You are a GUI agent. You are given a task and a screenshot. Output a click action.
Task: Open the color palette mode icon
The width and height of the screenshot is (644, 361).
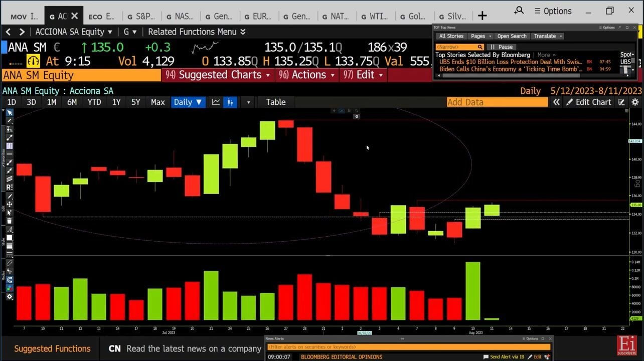(x=9, y=288)
